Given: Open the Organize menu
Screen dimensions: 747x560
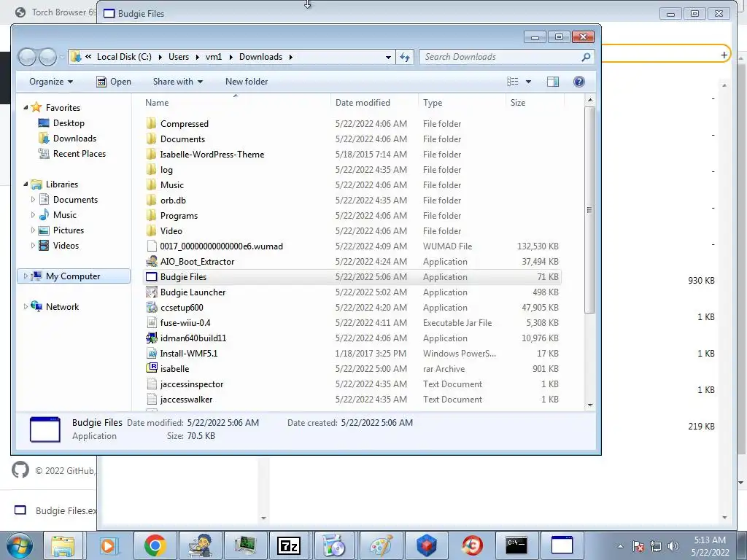Looking at the screenshot, I should click(51, 82).
